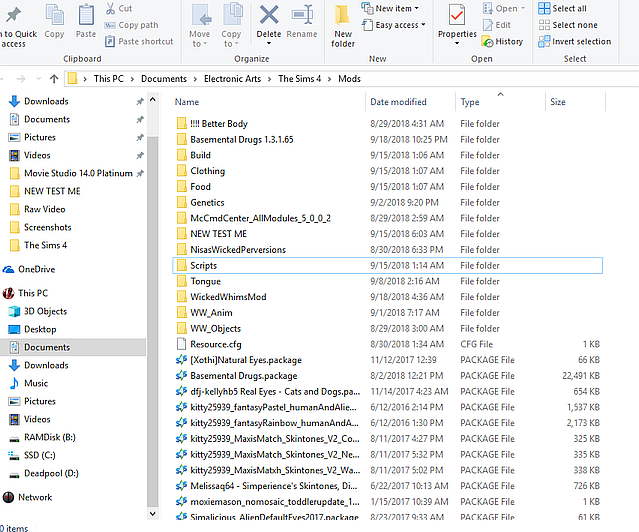Click the Edit ribbon button
The height and width of the screenshot is (532, 639).
pos(496,25)
